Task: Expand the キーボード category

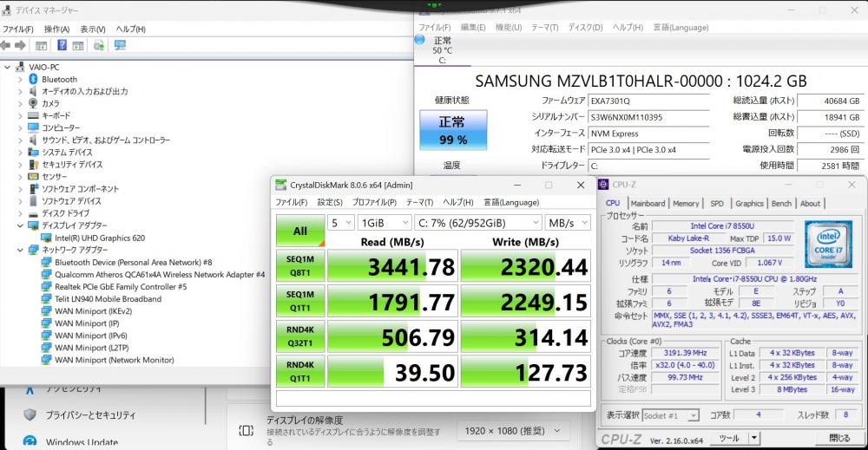Action: 20,115
